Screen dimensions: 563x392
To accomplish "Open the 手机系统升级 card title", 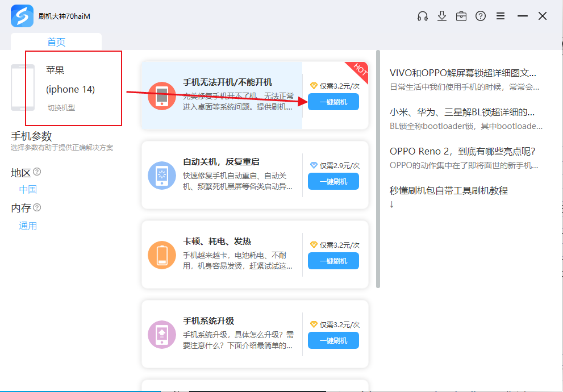I will point(208,321).
